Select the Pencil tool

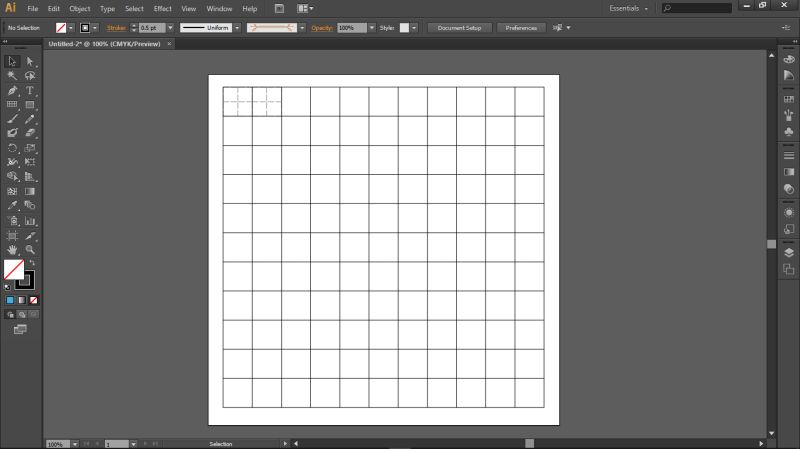point(30,119)
